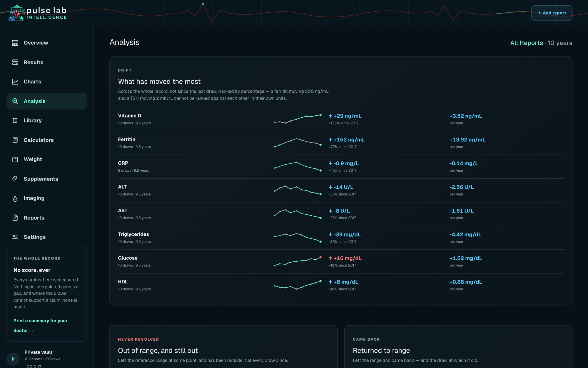
Task: Click the Add report button
Action: [552, 13]
